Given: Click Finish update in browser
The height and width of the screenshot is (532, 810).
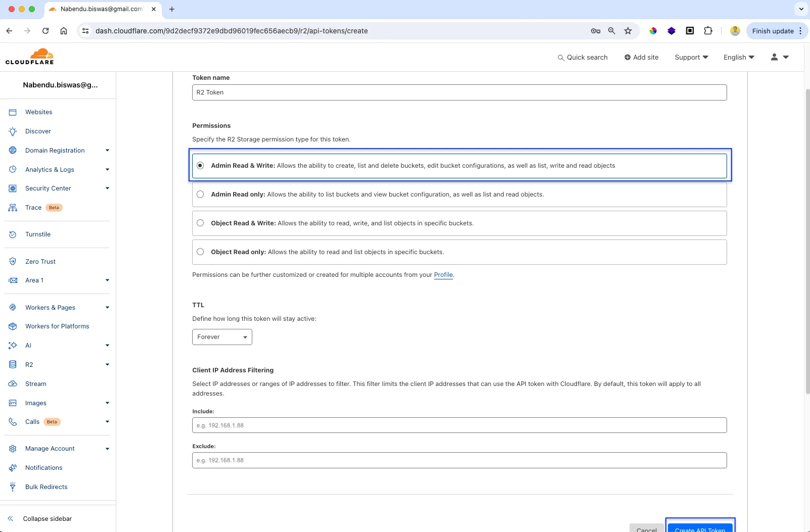Looking at the screenshot, I should pos(773,31).
